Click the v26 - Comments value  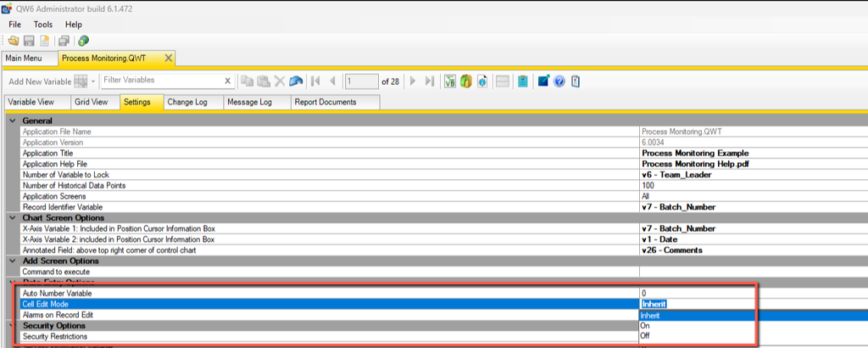pyautogui.click(x=672, y=250)
